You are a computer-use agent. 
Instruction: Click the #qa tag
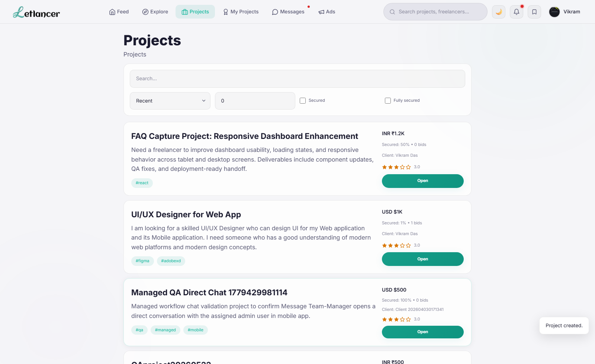(x=139, y=330)
